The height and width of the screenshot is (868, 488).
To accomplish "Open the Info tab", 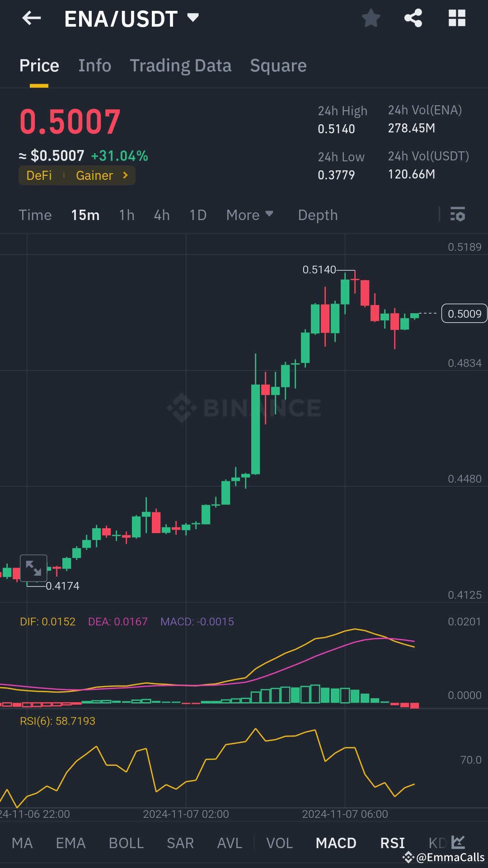I will (94, 65).
